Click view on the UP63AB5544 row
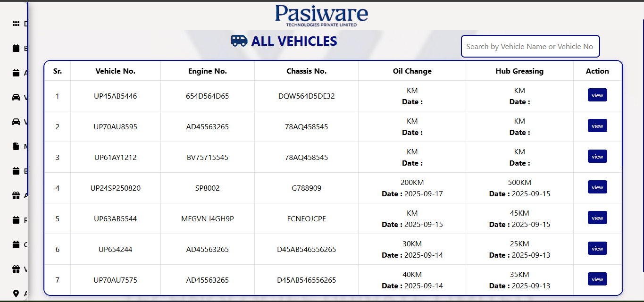This screenshot has height=302, width=644. click(597, 218)
